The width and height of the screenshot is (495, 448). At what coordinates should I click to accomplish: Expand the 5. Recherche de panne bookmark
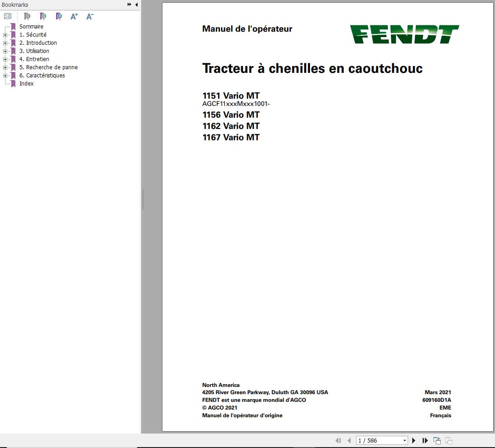(x=5, y=67)
